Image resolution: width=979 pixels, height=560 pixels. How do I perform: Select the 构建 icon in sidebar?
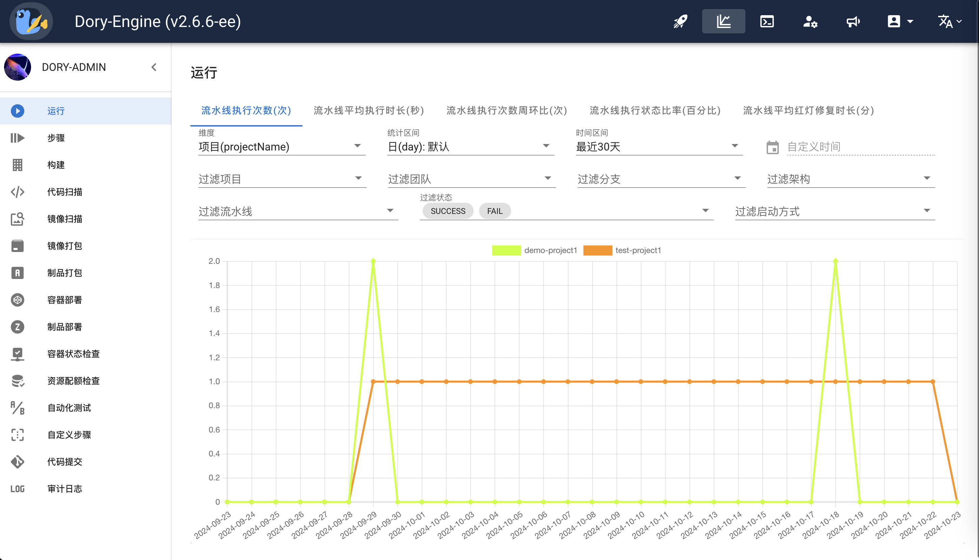[x=17, y=165]
